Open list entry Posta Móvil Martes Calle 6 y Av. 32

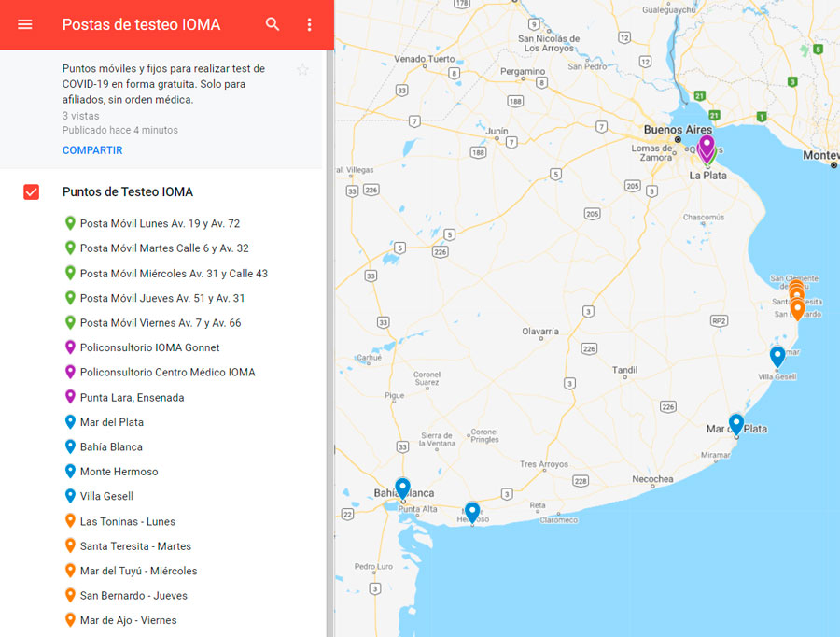pos(164,248)
